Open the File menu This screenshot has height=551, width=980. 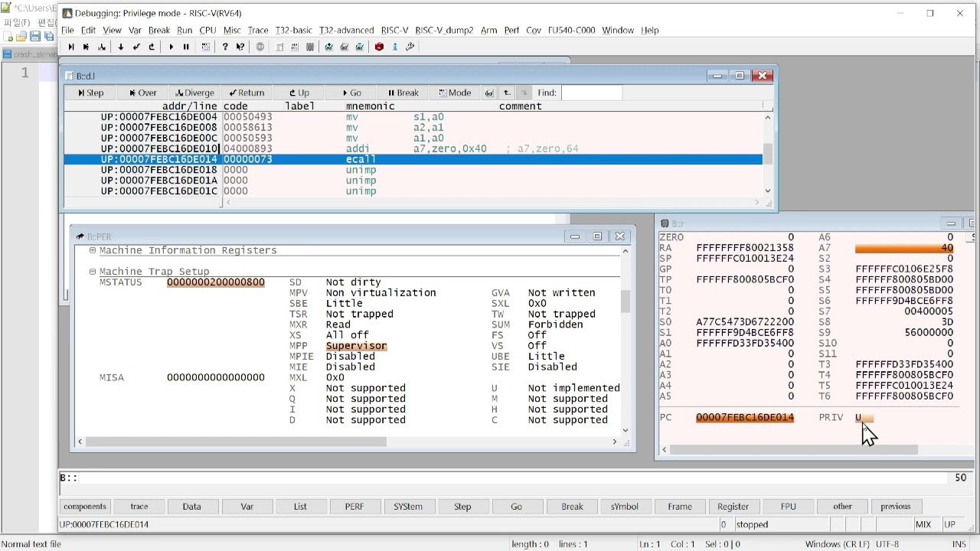click(x=67, y=30)
